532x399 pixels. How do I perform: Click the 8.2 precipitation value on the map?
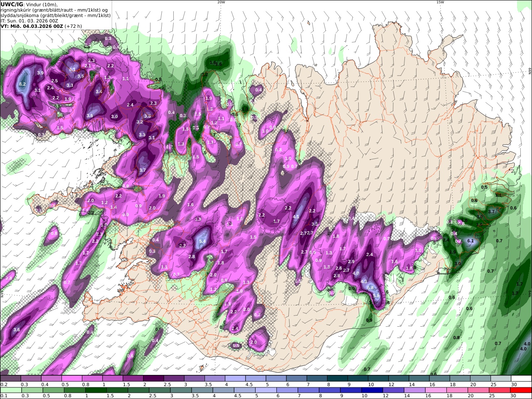(22, 84)
